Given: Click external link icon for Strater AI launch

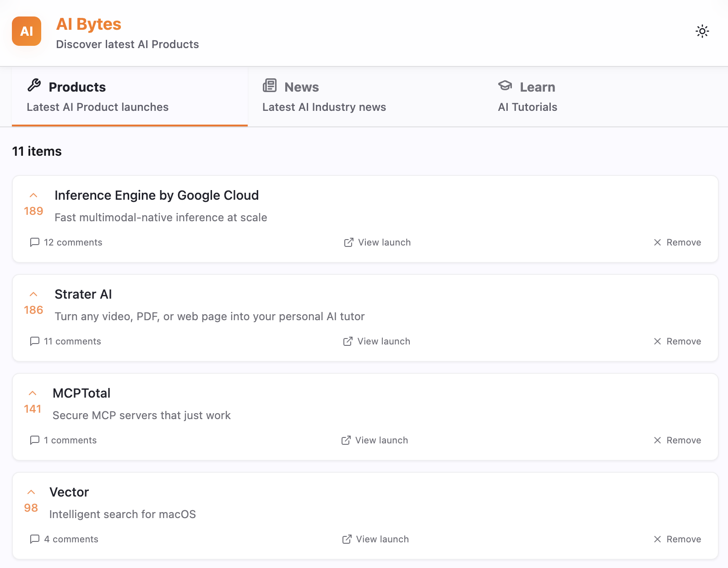Looking at the screenshot, I should (348, 341).
